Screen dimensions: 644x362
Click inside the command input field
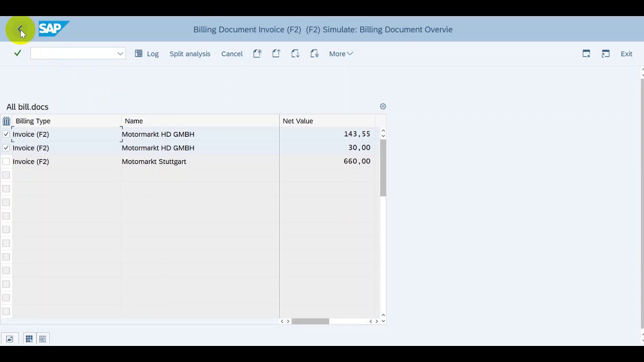coord(73,54)
